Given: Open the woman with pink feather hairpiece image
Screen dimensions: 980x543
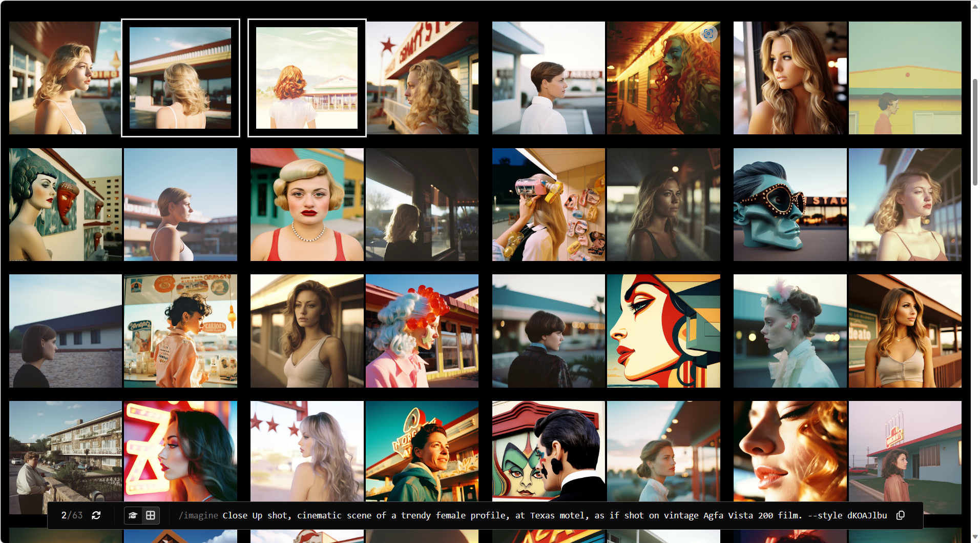Looking at the screenshot, I should coord(790,331).
